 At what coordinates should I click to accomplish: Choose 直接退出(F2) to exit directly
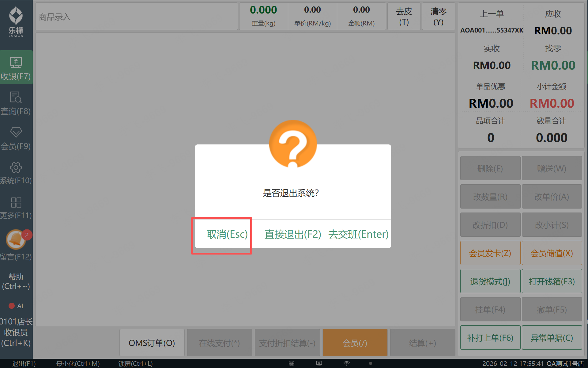[x=293, y=234]
